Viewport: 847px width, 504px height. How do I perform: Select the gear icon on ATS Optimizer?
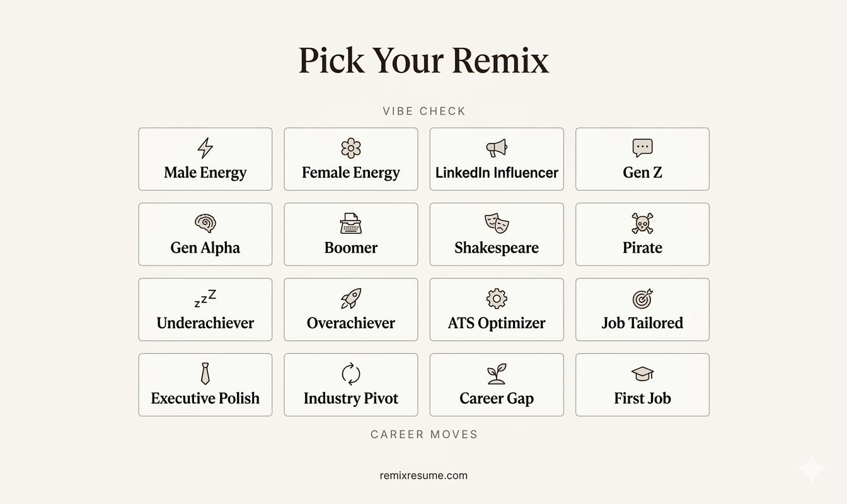[496, 298]
